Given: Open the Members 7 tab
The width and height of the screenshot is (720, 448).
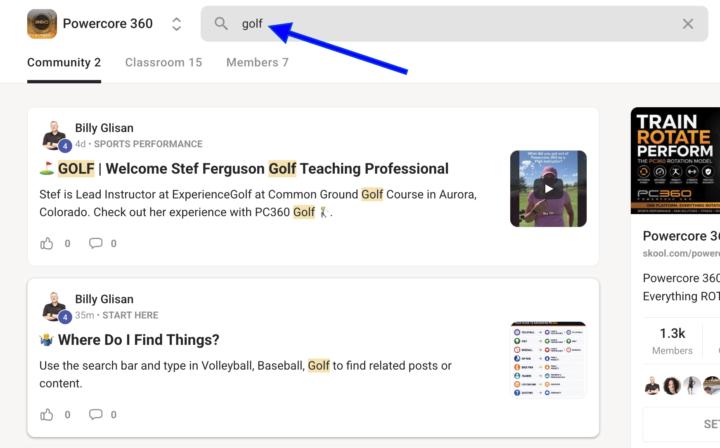Looking at the screenshot, I should click(257, 62).
